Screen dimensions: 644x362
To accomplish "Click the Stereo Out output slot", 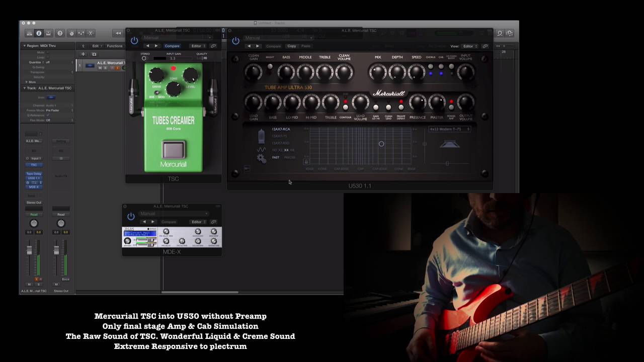I will 34,203.
